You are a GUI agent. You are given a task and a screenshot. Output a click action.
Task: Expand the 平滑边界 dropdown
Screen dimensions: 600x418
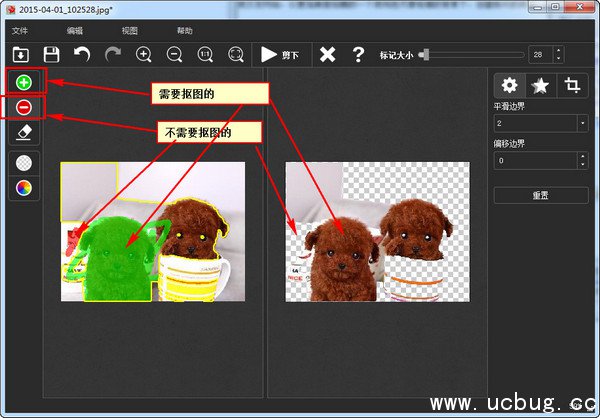(x=582, y=123)
